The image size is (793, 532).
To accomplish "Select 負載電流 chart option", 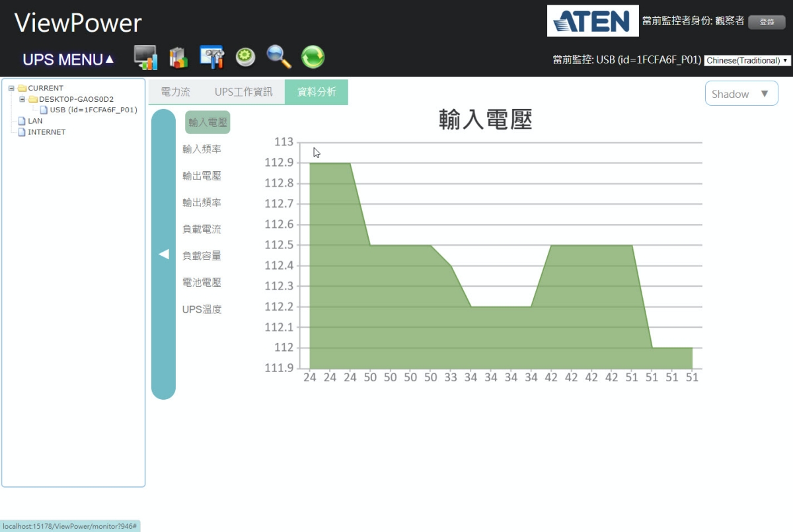I will 202,229.
